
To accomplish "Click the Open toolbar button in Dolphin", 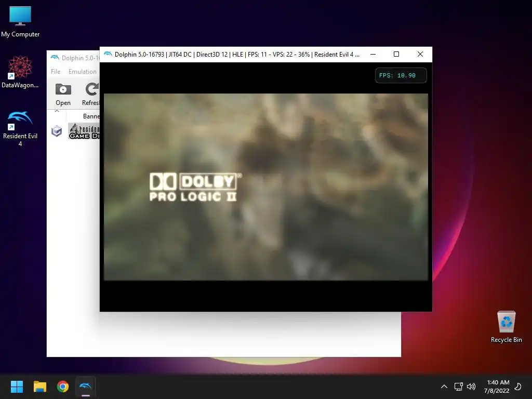I will point(63,95).
